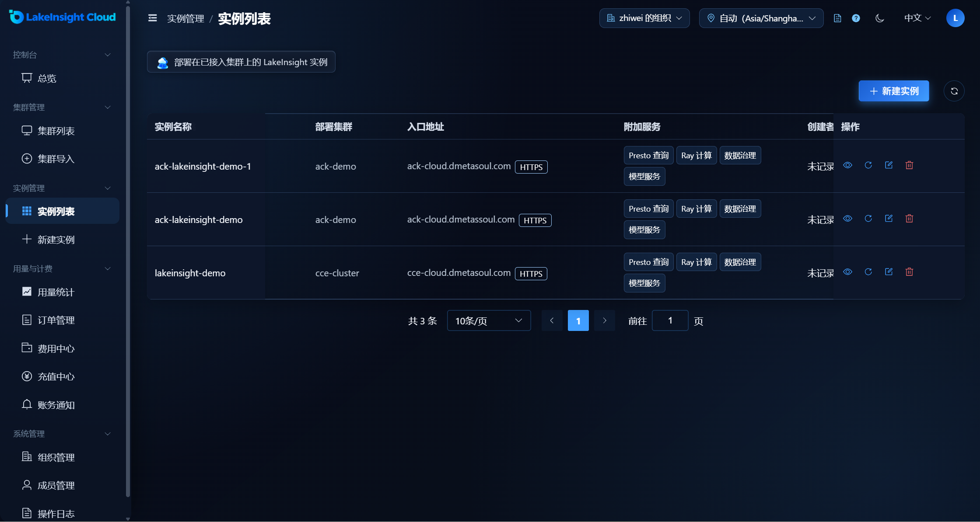Screen dimensions: 980x522
Task: Toggle dark mode moon icon
Action: click(x=879, y=18)
